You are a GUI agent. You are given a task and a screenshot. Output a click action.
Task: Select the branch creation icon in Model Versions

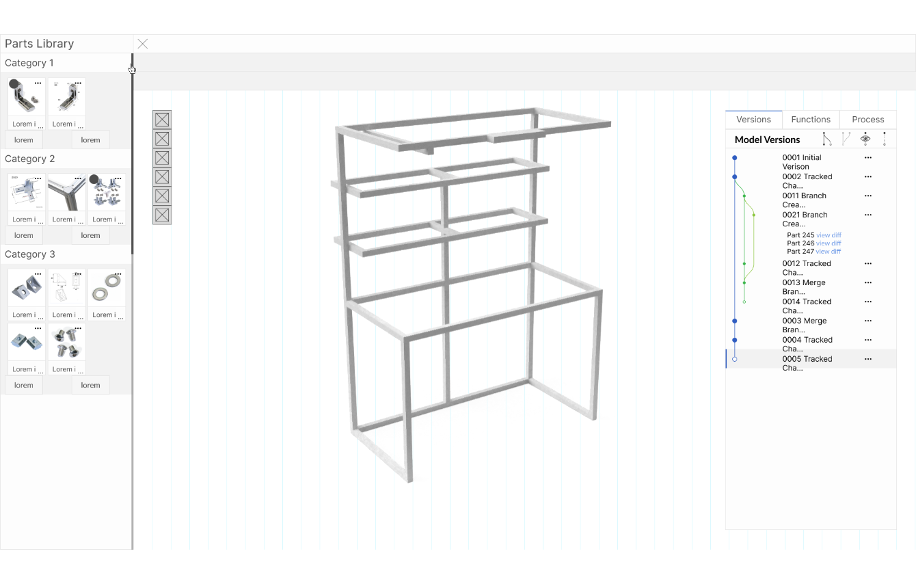click(x=826, y=138)
